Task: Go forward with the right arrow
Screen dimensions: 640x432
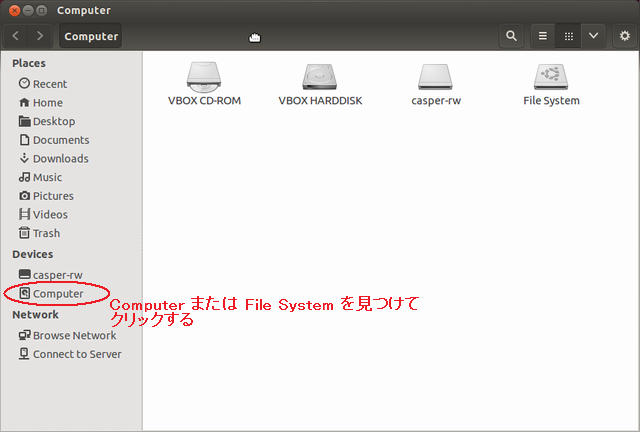Action: 40,36
